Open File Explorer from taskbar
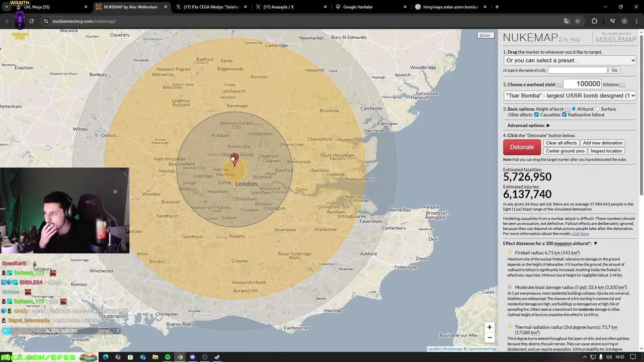 pos(155,357)
